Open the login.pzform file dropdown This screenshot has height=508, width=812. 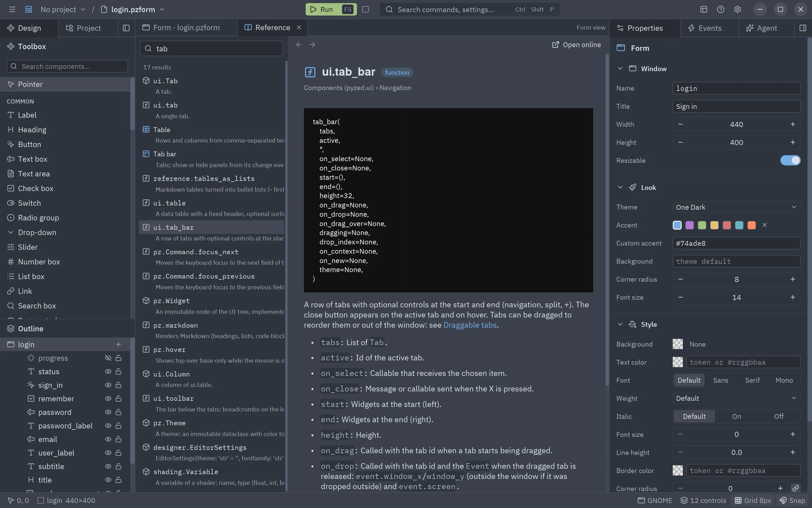pyautogui.click(x=133, y=9)
